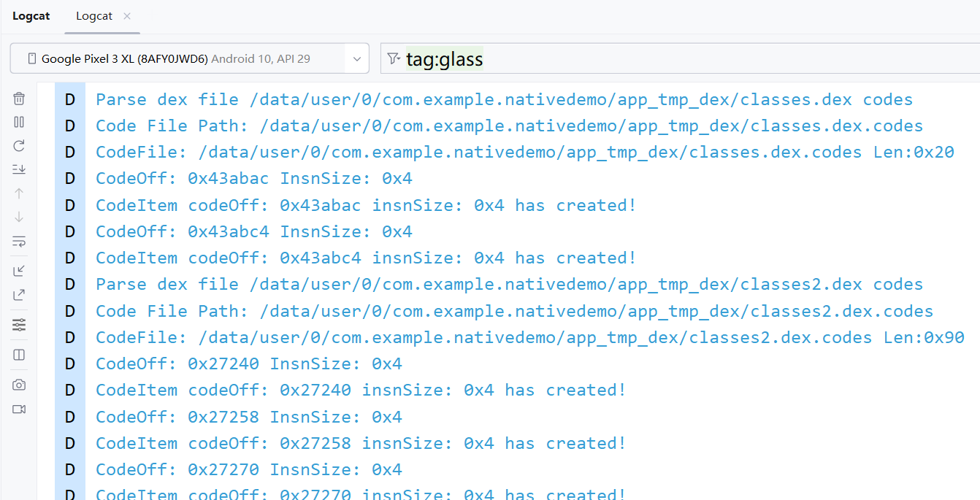980x500 pixels.
Task: Clear the logcat output with trash icon
Action: 19,99
